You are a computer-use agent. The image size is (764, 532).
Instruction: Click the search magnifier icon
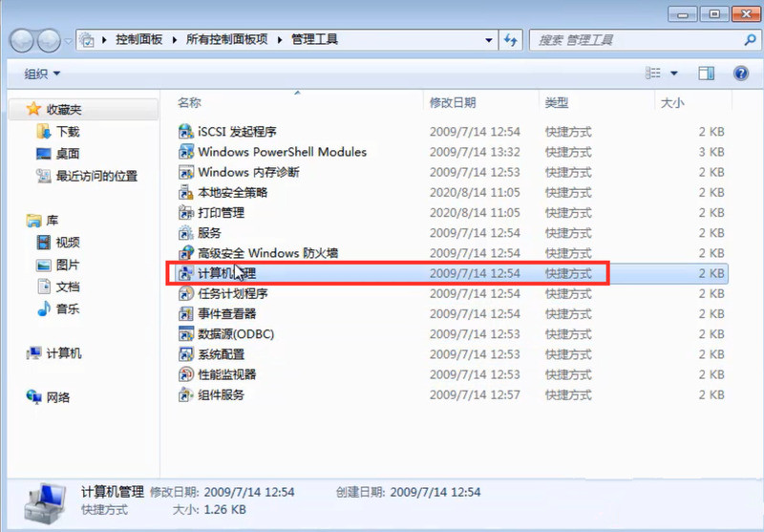coord(750,40)
